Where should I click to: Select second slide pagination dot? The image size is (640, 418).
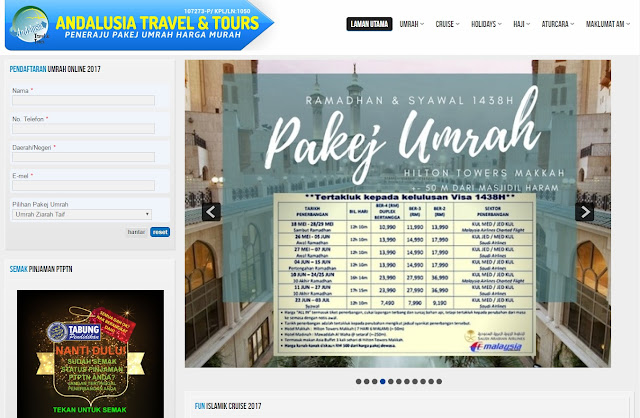(x=367, y=381)
